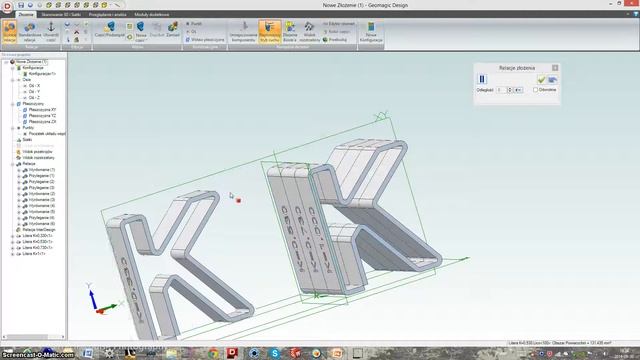Select the Szybkie relacje tool

[9, 31]
